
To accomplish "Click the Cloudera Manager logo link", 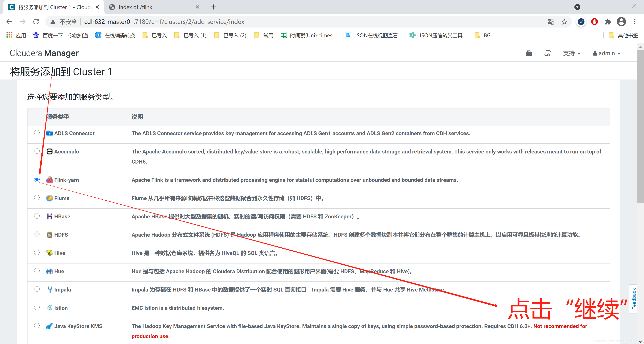I will click(44, 53).
